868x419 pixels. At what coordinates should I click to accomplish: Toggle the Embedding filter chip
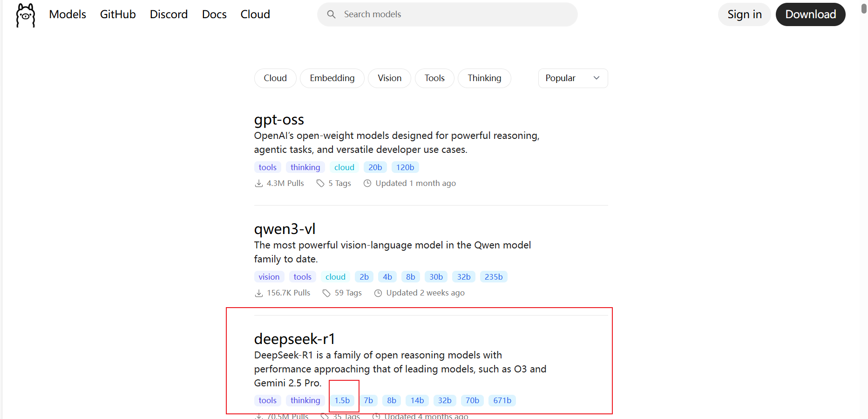coord(332,78)
